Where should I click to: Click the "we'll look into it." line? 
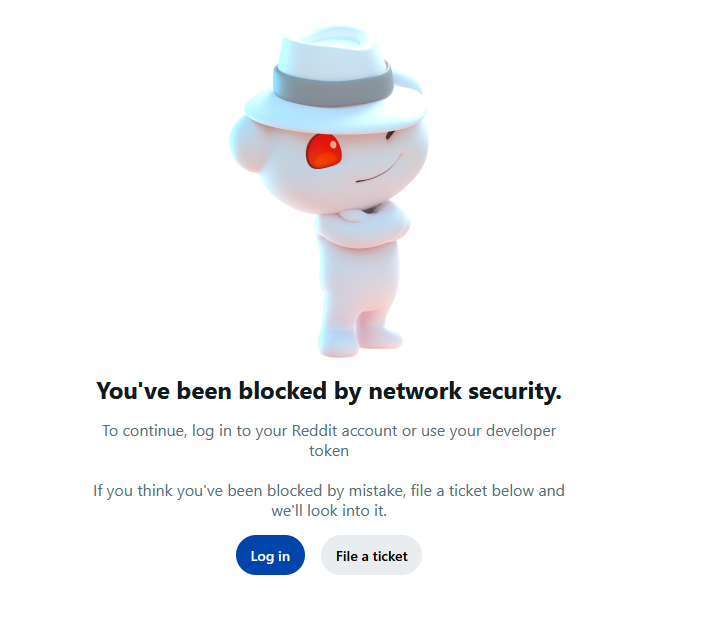coord(329,511)
